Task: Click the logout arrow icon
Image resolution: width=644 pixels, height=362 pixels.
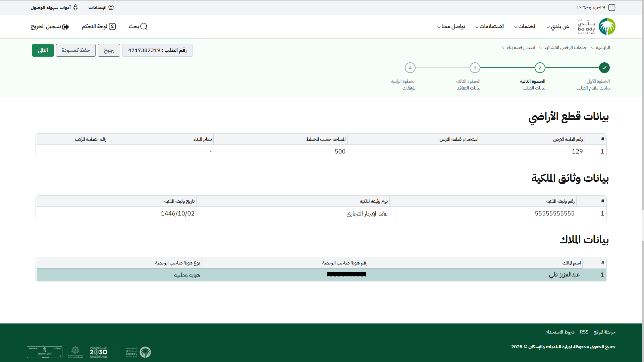Action: (x=66, y=27)
